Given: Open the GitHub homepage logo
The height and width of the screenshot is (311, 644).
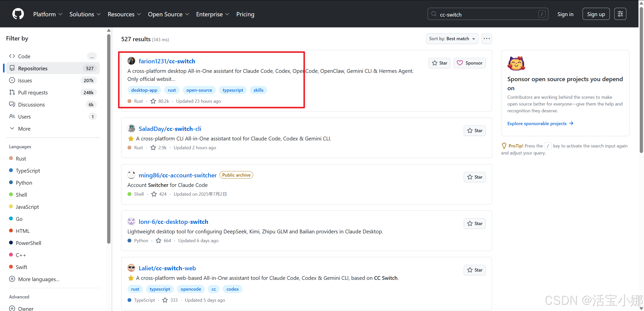Looking at the screenshot, I should click(18, 14).
